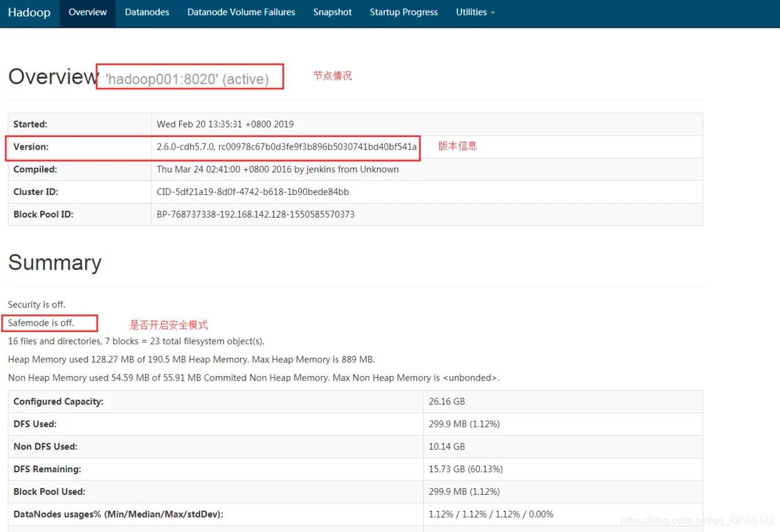Select the BP-768737338 block pool value
The height and width of the screenshot is (532, 780).
(x=255, y=215)
